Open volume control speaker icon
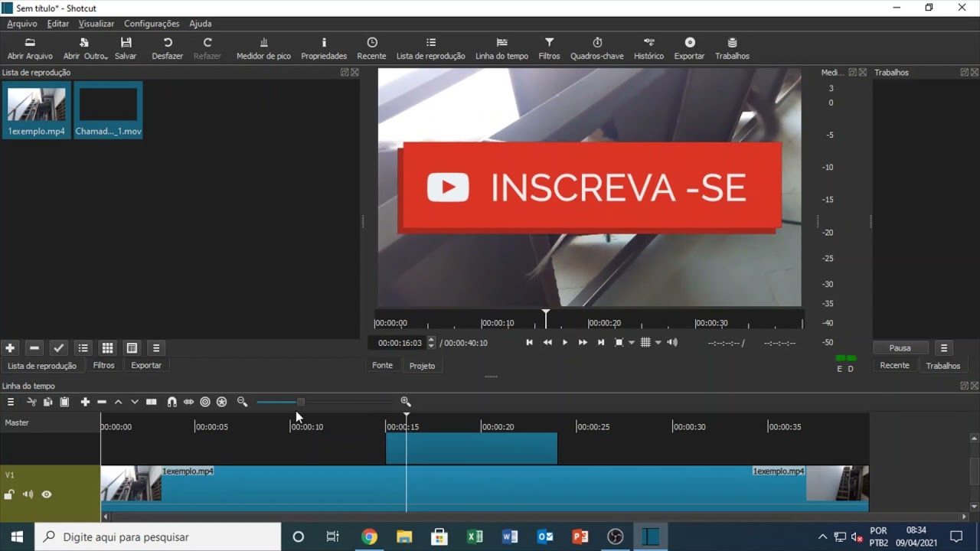Screen dimensions: 980x551 coord(672,343)
